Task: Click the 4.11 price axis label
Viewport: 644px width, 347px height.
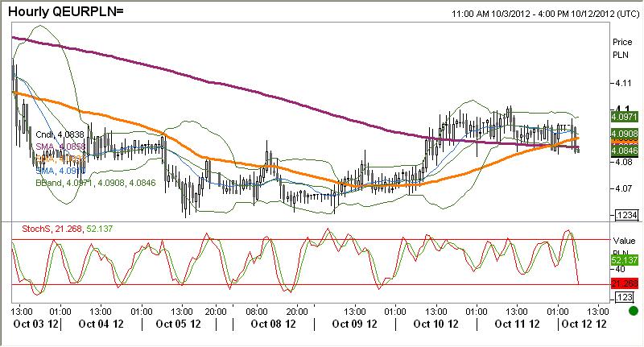Action: [622, 83]
